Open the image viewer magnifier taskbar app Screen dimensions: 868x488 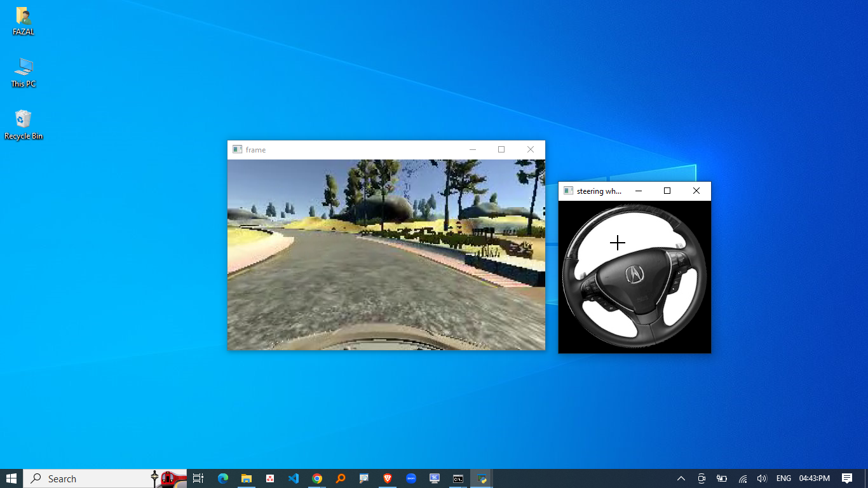(364, 478)
